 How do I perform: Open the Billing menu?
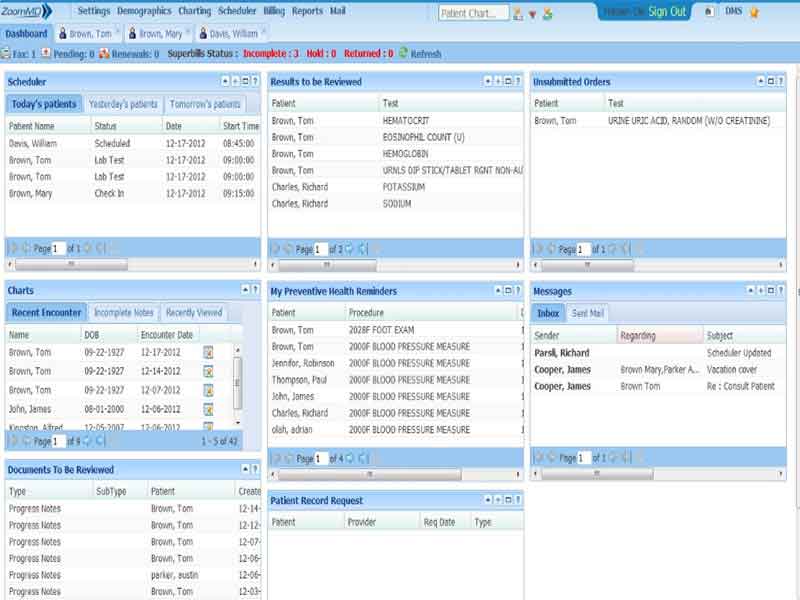click(x=274, y=11)
